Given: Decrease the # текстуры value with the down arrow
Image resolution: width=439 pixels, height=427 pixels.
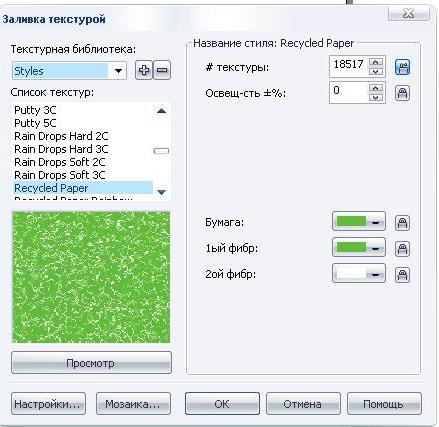Looking at the screenshot, I should (x=376, y=71).
